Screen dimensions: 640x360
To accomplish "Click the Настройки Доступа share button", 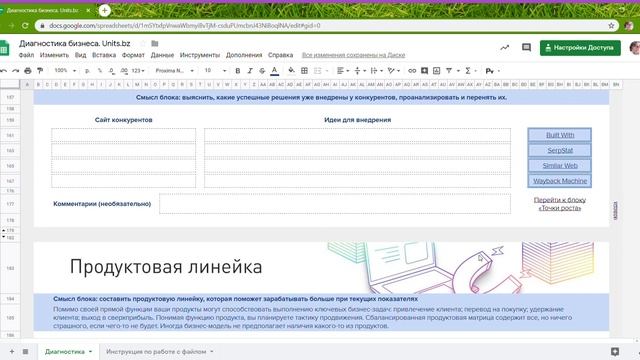I will pyautogui.click(x=580, y=48).
